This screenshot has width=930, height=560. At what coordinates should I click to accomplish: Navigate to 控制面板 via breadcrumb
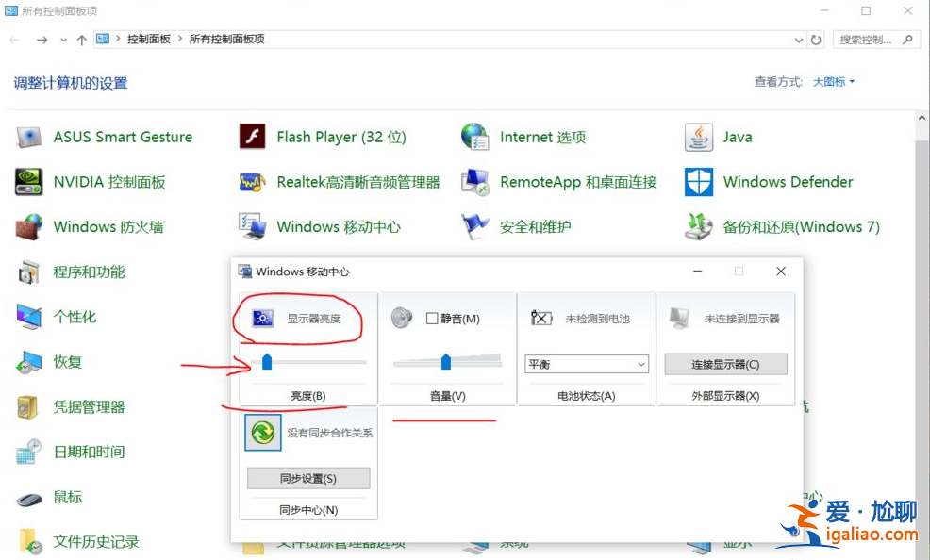(x=149, y=40)
